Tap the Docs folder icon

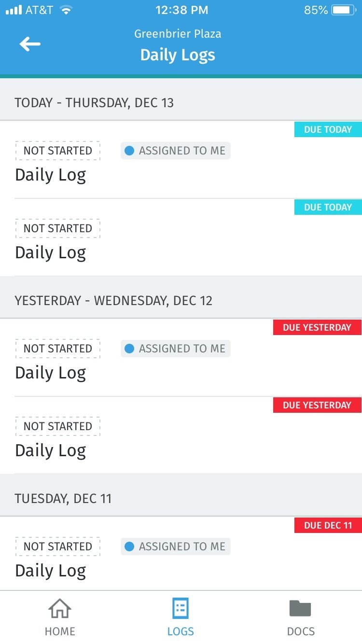pos(300,608)
